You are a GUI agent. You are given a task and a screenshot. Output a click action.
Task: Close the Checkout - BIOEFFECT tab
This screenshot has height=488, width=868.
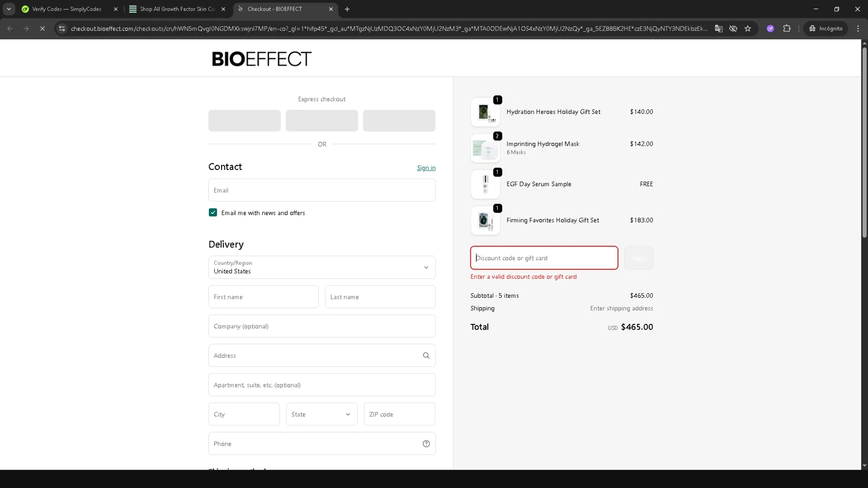point(331,9)
